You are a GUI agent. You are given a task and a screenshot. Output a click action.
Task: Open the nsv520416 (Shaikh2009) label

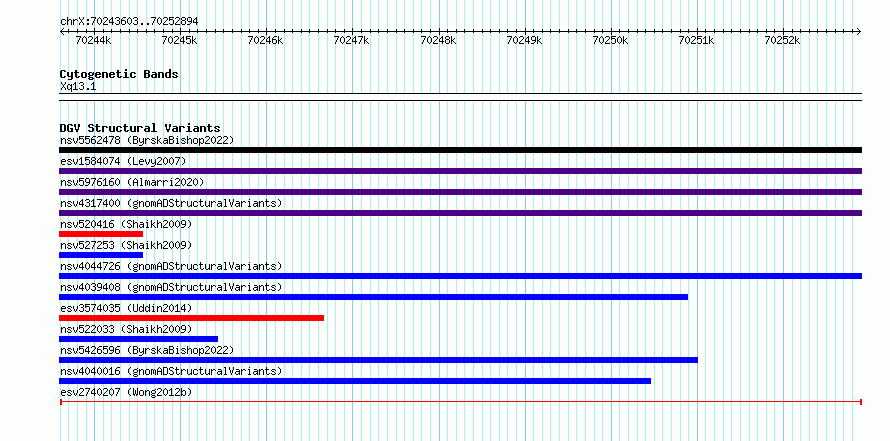126,224
